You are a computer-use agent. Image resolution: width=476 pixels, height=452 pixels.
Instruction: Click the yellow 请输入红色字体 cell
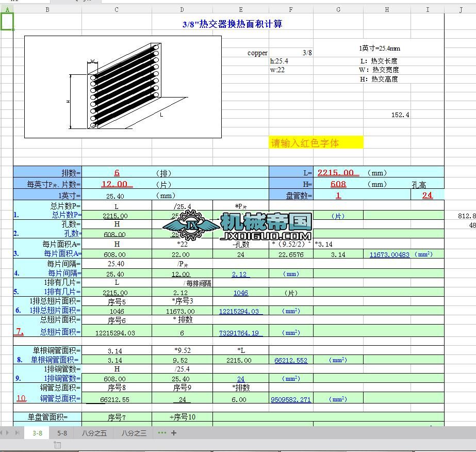pos(316,142)
